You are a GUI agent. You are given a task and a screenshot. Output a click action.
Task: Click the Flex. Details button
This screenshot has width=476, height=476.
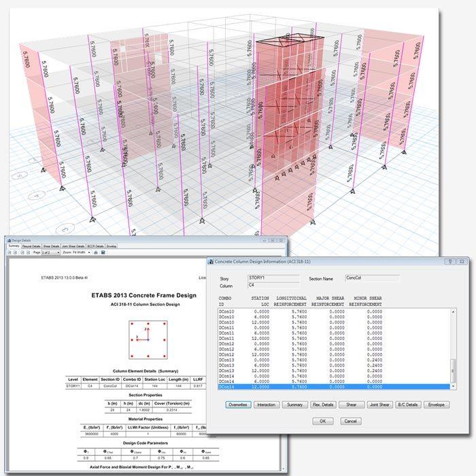323,405
